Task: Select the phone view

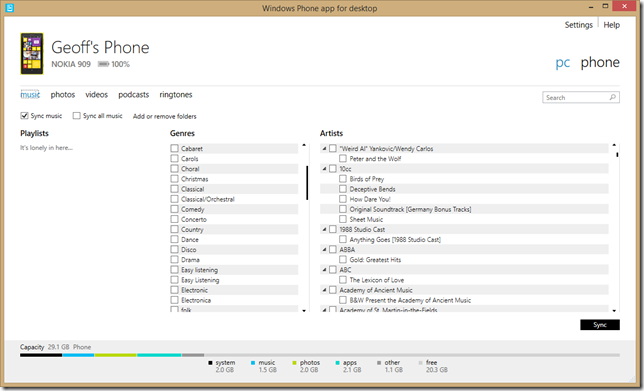Action: point(600,62)
